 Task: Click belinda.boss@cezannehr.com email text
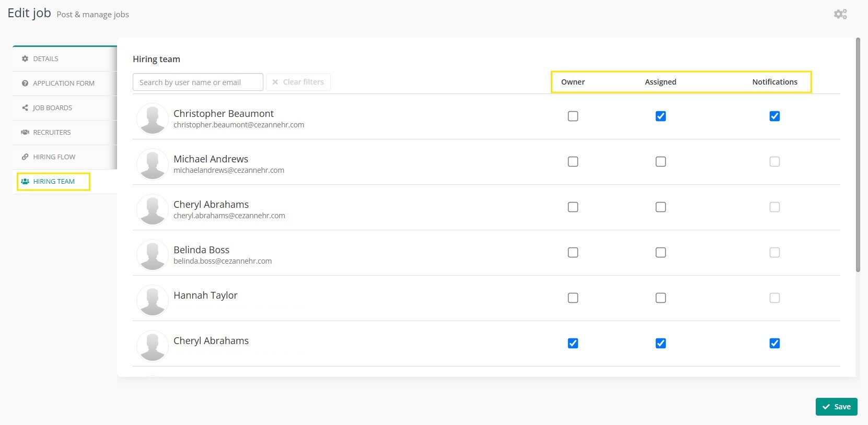pos(223,261)
